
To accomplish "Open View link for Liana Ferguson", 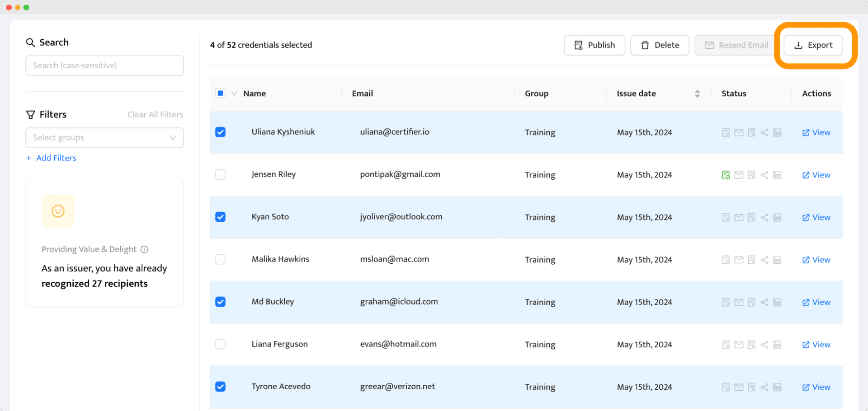I will 816,345.
